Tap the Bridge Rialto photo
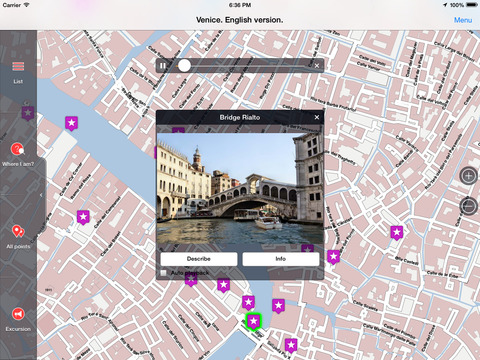480x360 pixels. 240,189
